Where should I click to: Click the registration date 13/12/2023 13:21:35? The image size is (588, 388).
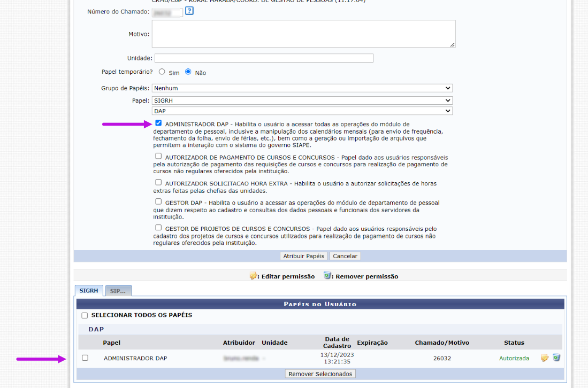tap(337, 358)
